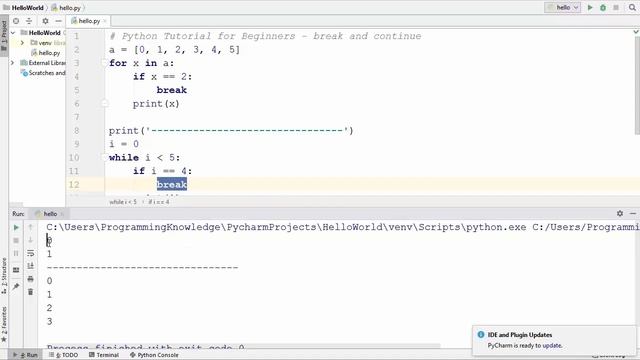Open the Python Console tab
The height and width of the screenshot is (360, 640).
pos(154,355)
